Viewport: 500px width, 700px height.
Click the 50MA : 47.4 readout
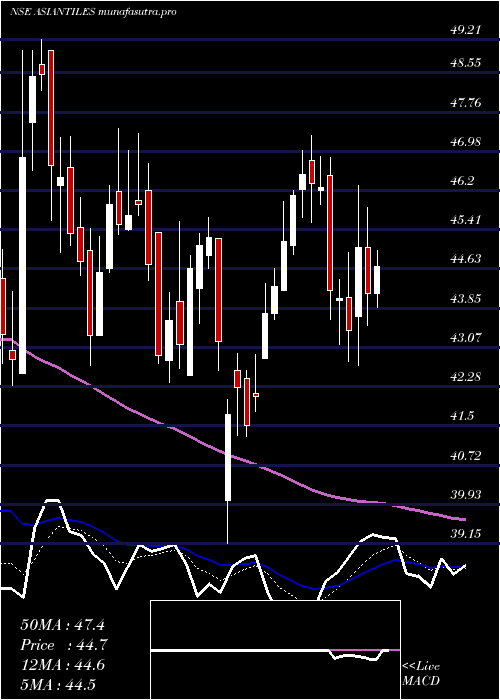(x=62, y=625)
